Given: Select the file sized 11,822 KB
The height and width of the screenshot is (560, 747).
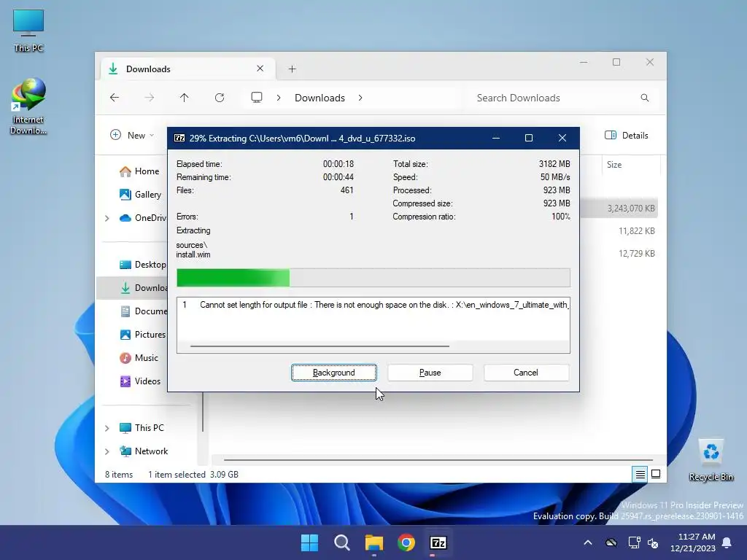Looking at the screenshot, I should (x=636, y=231).
